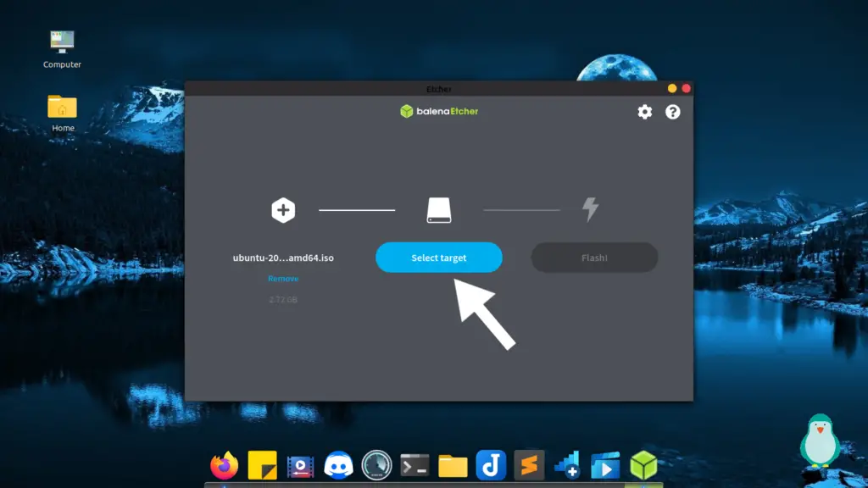Remove the selected Ubuntu ISO image

[283, 278]
